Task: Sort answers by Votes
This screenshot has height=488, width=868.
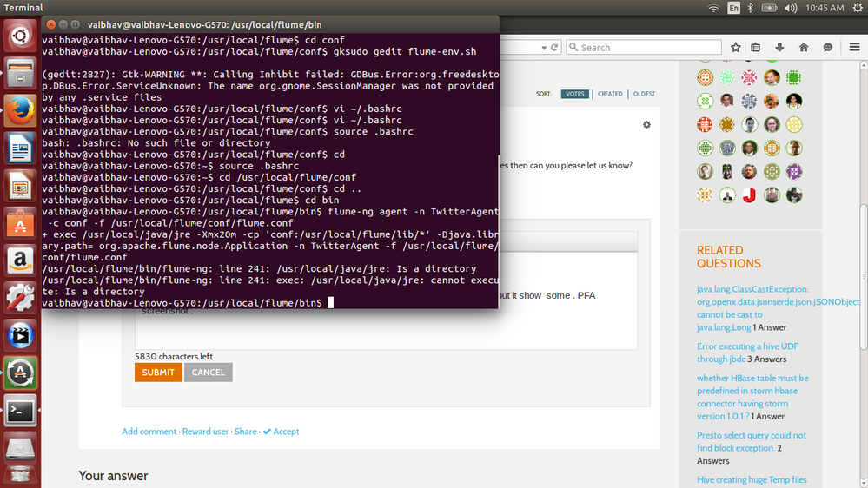Action: click(x=574, y=94)
